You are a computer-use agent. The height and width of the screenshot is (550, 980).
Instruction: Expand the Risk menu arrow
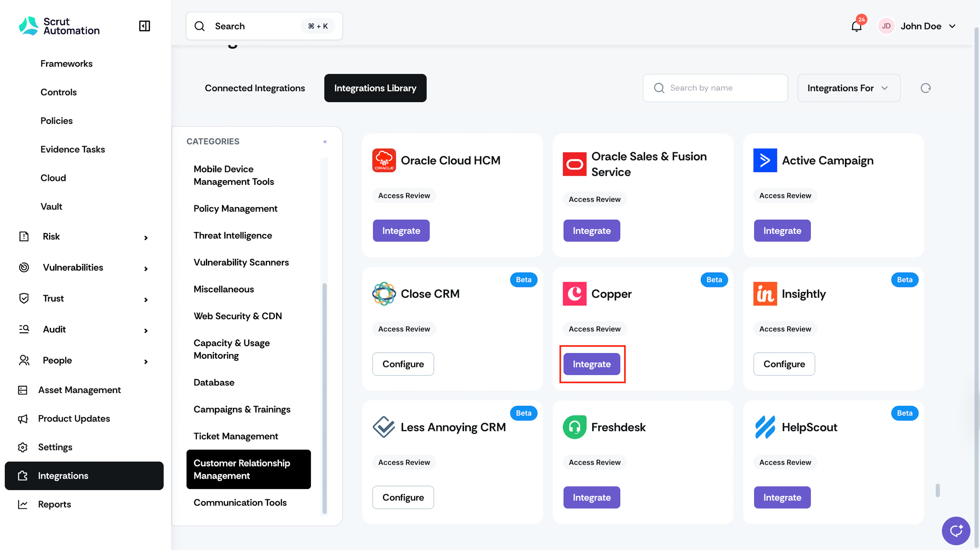tap(146, 238)
